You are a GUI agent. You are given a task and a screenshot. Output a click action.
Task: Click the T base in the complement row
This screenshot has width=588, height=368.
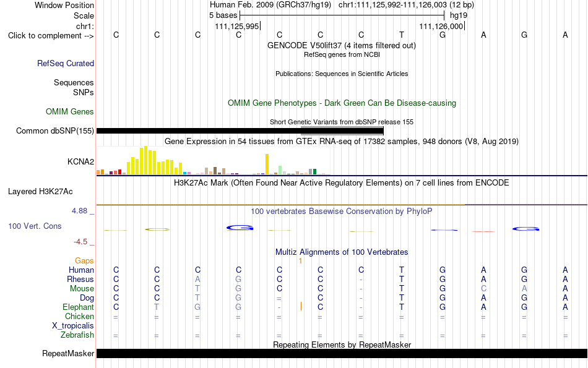(402, 35)
